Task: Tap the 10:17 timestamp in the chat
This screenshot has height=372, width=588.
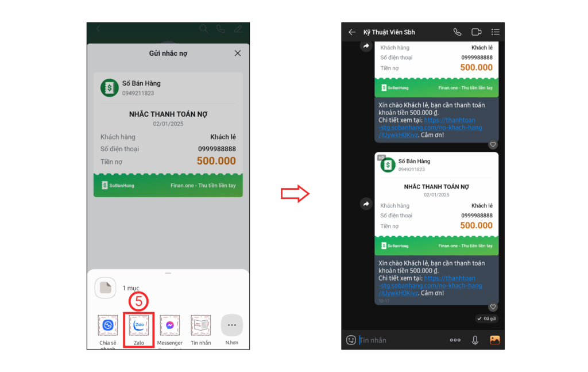Action: [x=384, y=301]
